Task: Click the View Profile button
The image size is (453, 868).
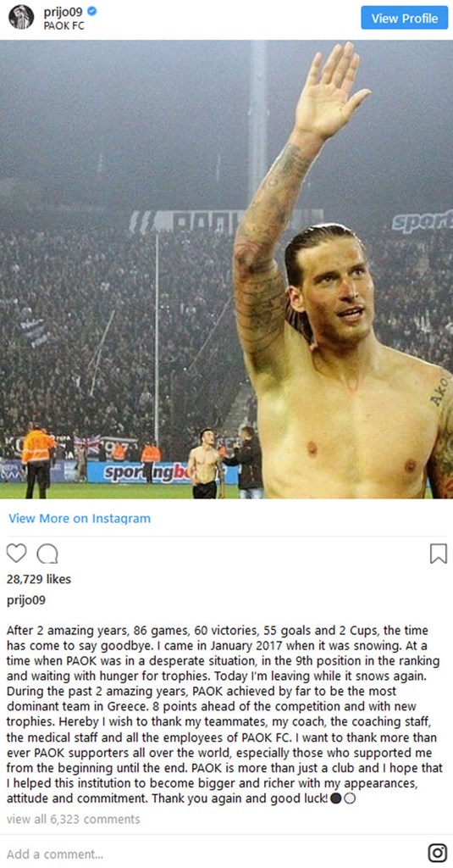Action: click(405, 18)
